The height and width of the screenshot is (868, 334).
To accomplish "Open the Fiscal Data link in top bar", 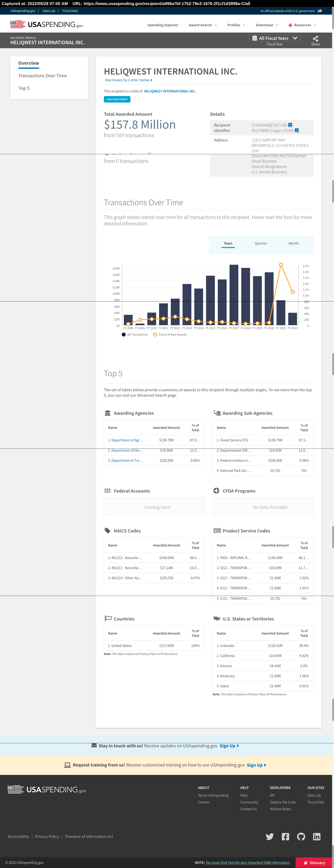I will point(70,11).
